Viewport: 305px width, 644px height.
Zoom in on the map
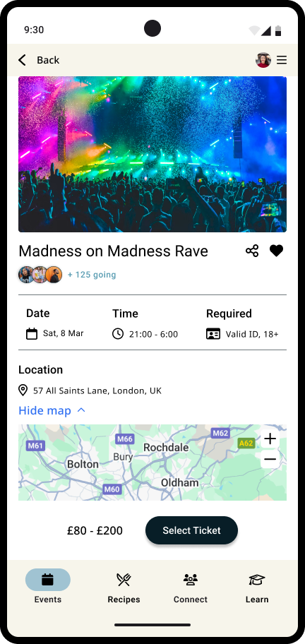point(270,439)
